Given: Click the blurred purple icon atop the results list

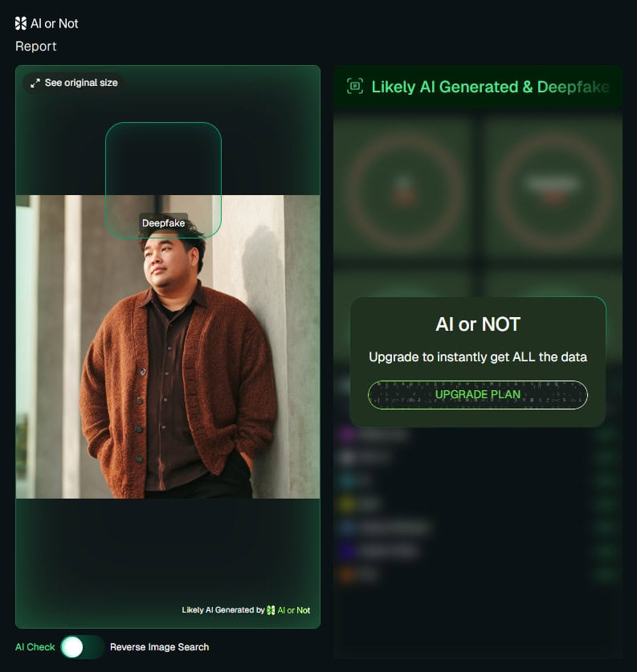Looking at the screenshot, I should [346, 435].
